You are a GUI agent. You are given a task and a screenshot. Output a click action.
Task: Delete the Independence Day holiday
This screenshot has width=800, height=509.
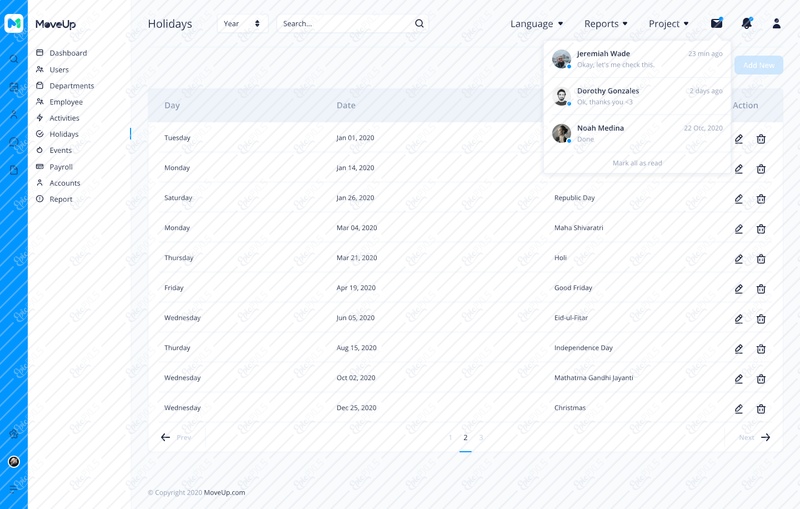(761, 349)
